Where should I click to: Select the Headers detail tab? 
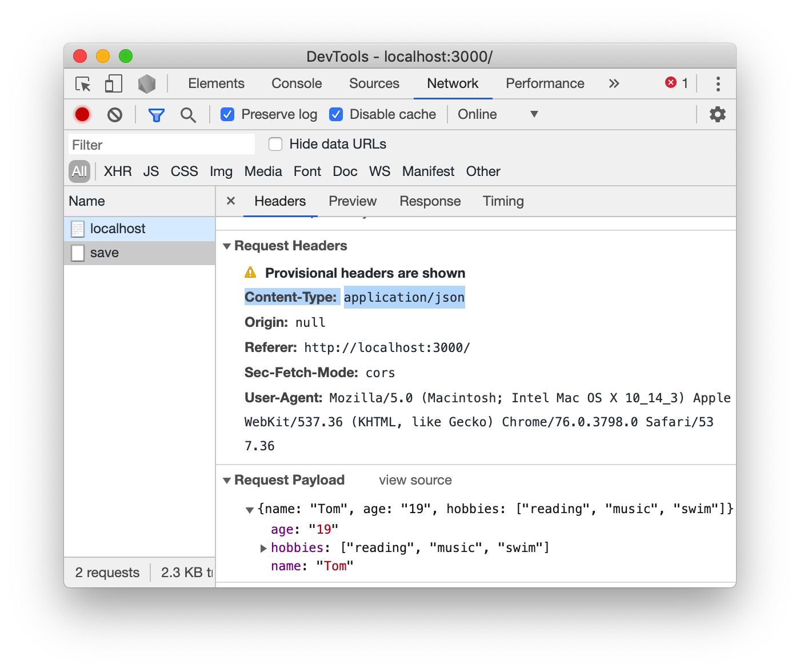click(x=280, y=201)
